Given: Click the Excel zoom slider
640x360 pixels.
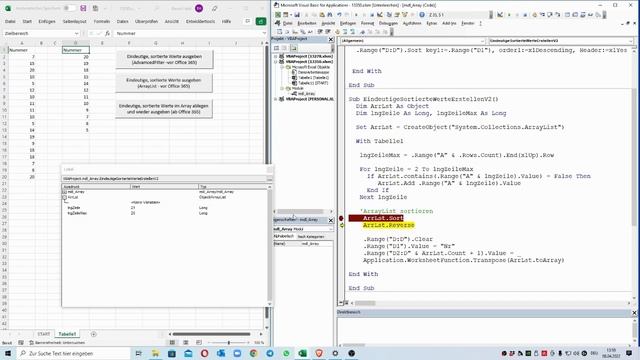Looking at the screenshot, I should click(229, 342).
